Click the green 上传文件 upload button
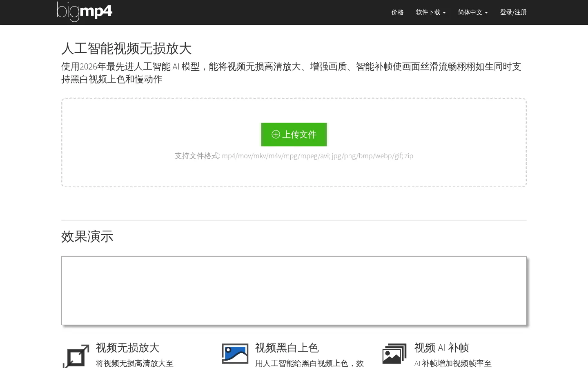The height and width of the screenshot is (368, 588). [x=294, y=135]
